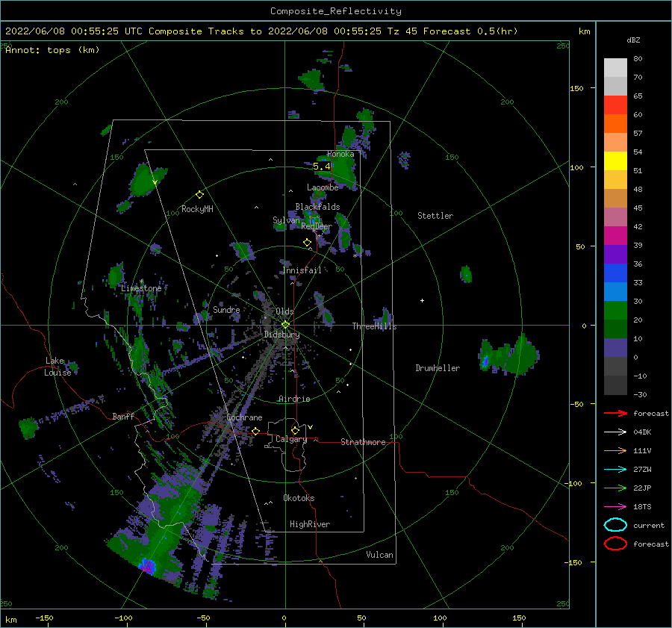Click the HighRiver town label

coord(310,524)
